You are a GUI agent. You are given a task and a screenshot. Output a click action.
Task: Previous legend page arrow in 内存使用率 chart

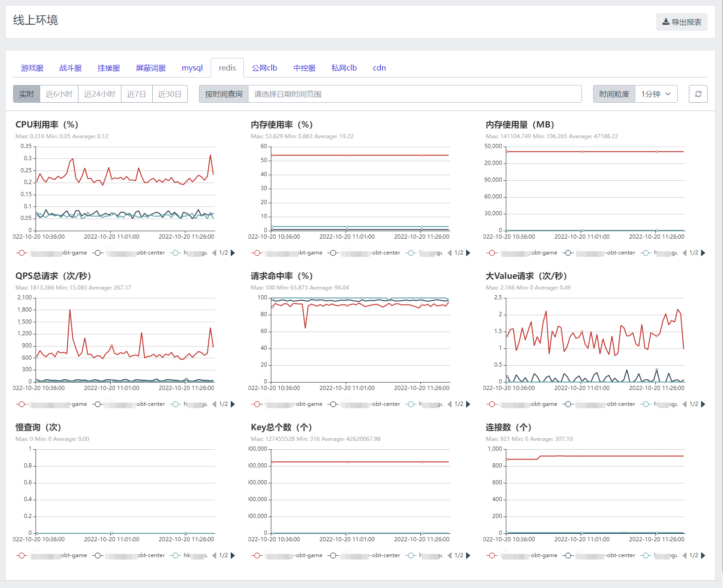pyautogui.click(x=449, y=253)
